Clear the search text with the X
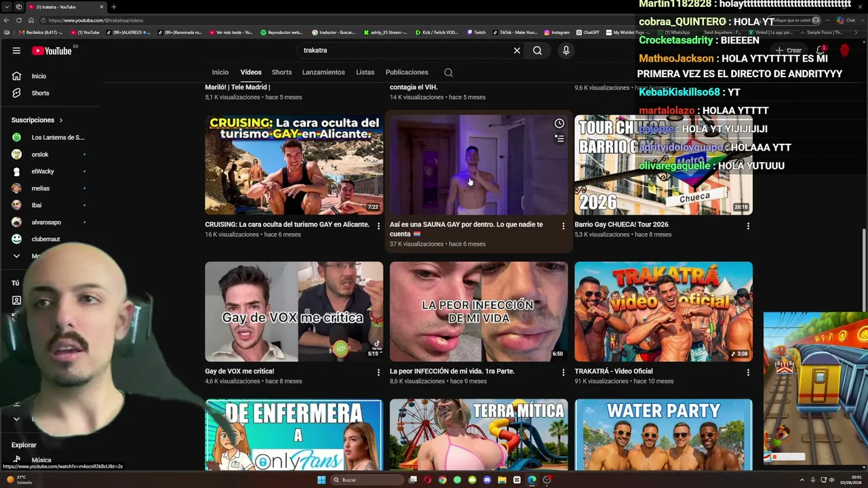This screenshot has height=488, width=868. (x=517, y=50)
